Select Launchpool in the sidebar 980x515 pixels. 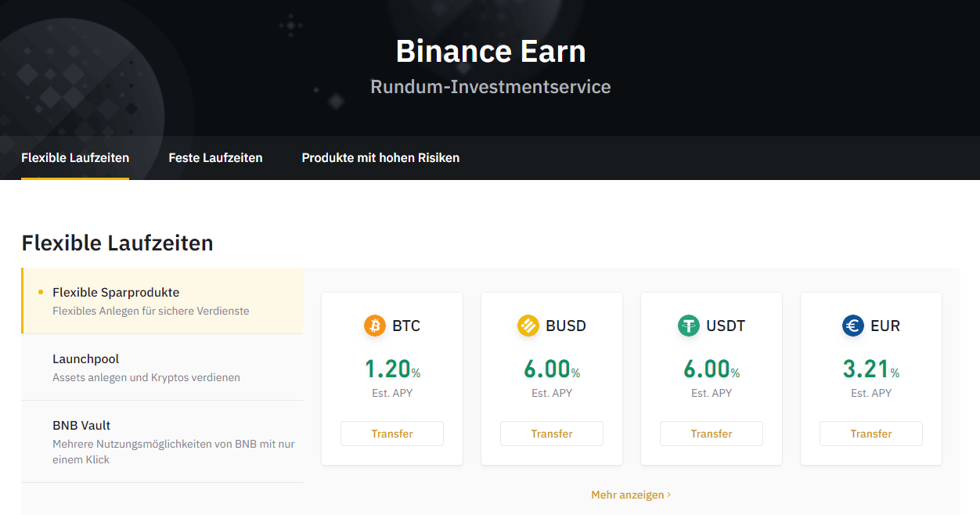pos(162,367)
